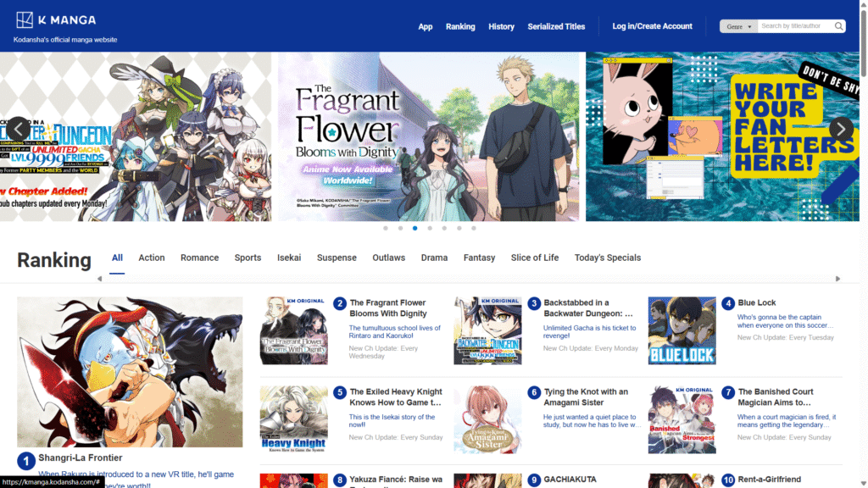Screen dimensions: 868x488
Task: Click the Yakuza Fiancé title
Action: [x=396, y=481]
